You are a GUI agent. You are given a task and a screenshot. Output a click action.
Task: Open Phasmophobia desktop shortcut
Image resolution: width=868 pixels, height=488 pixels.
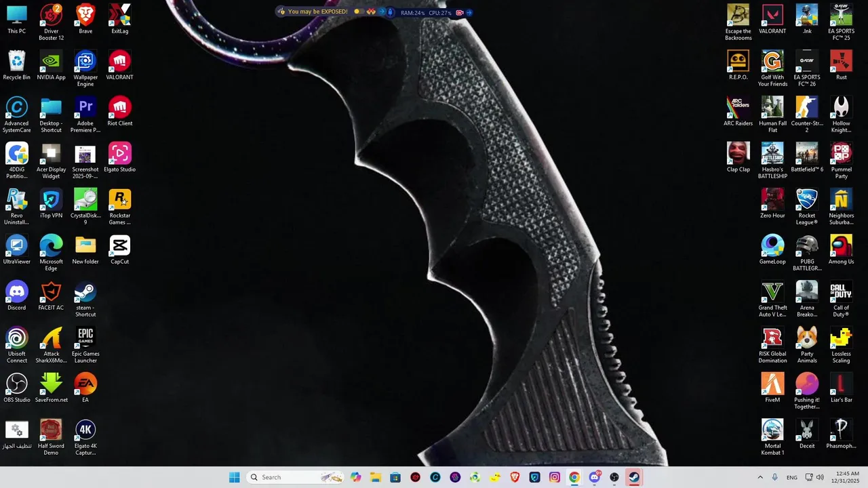tap(841, 434)
